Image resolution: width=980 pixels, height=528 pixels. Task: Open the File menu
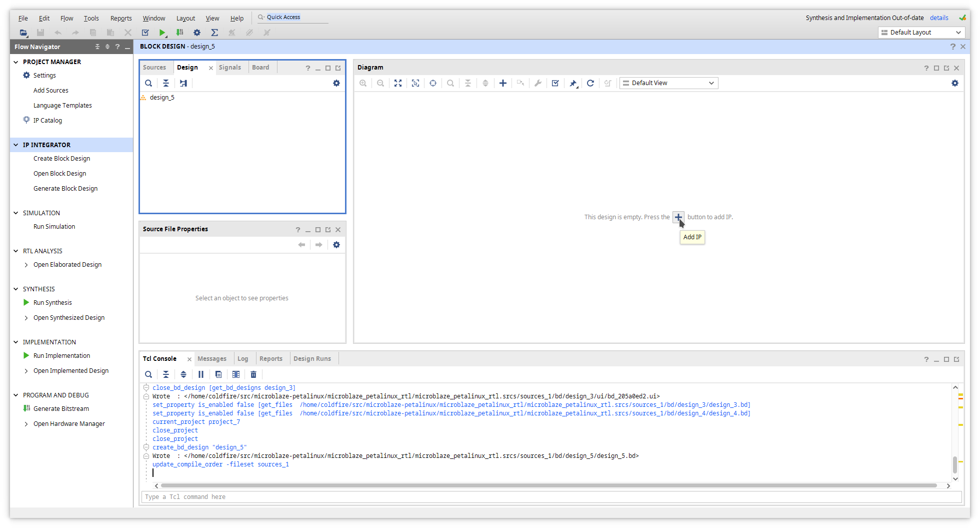click(23, 19)
